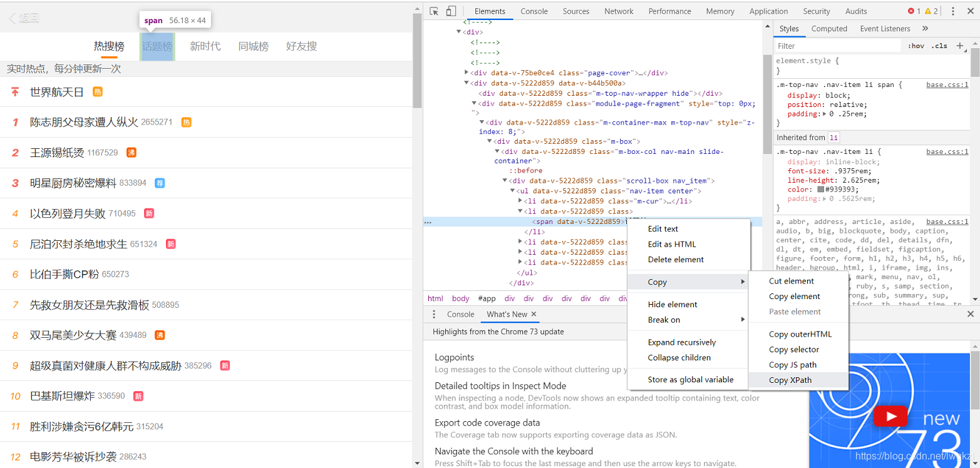Click the #app breadcrumb item
Screen dimensions: 980x468
coord(487,298)
